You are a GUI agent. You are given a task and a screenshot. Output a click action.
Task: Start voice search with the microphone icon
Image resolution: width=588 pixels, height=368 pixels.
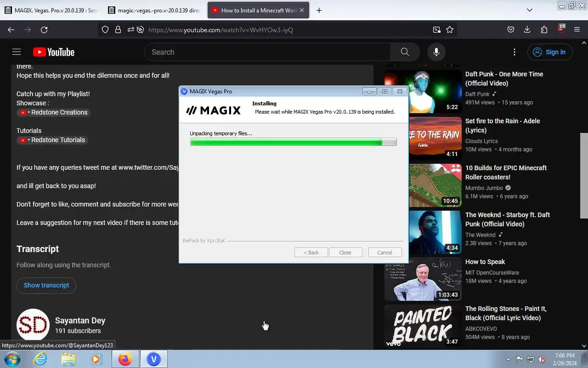[x=436, y=52]
